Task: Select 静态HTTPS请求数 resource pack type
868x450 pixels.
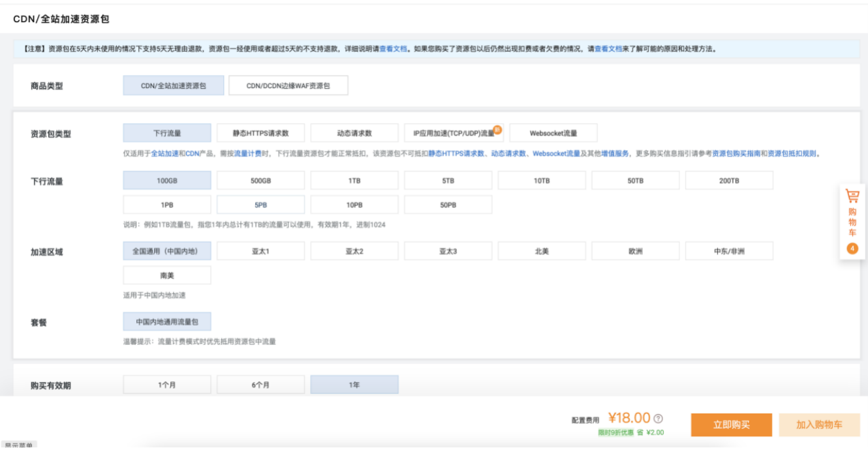Action: pyautogui.click(x=261, y=132)
